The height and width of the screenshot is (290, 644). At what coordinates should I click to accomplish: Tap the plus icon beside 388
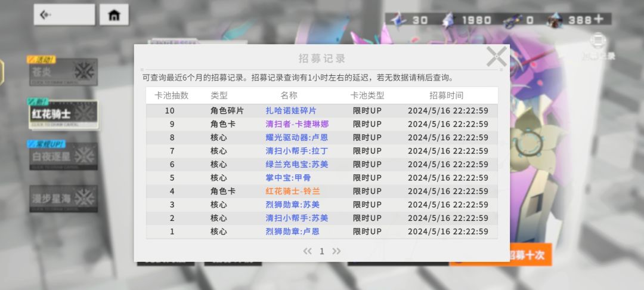[x=598, y=19]
